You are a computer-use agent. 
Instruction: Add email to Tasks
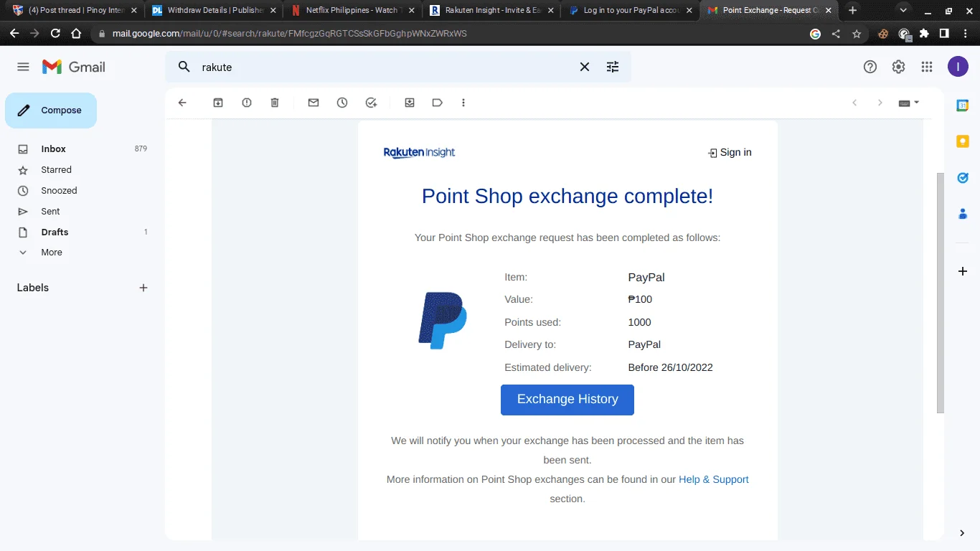pyautogui.click(x=371, y=103)
